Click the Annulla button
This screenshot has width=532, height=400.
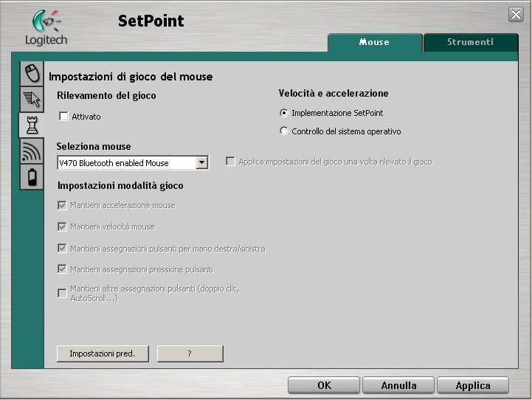(x=398, y=385)
